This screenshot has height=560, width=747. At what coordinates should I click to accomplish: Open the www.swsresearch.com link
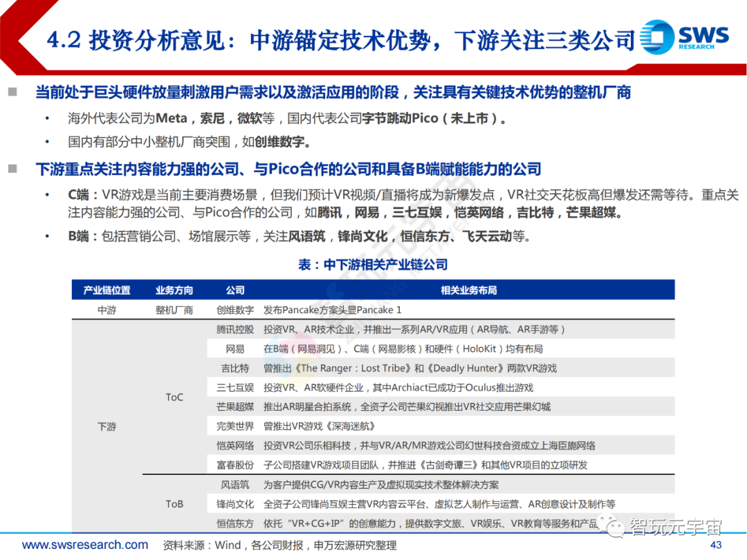85,545
